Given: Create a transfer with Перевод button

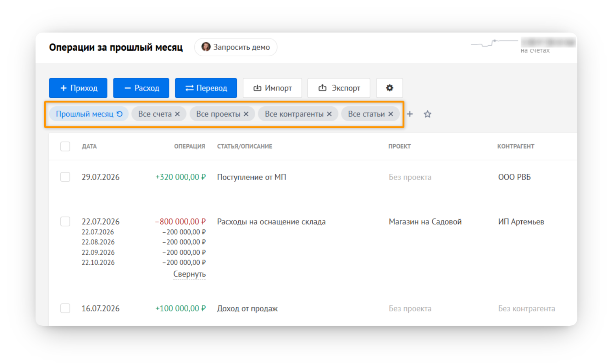Looking at the screenshot, I should click(x=206, y=88).
